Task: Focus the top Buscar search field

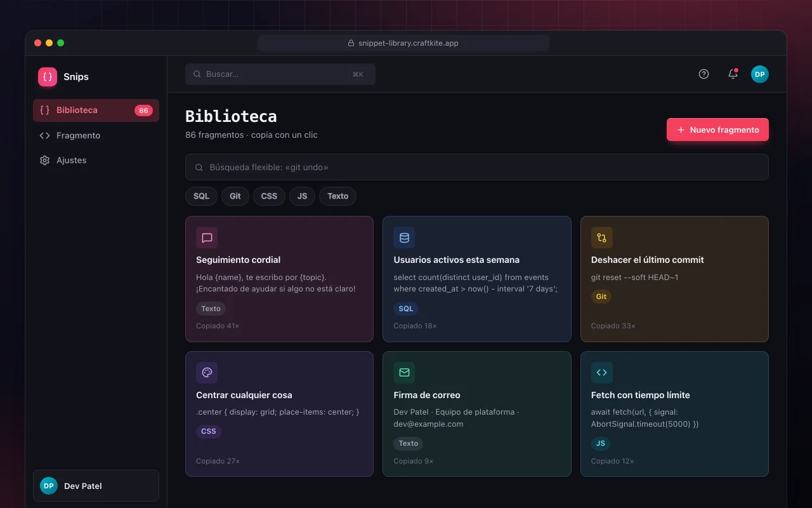Action: click(x=280, y=74)
